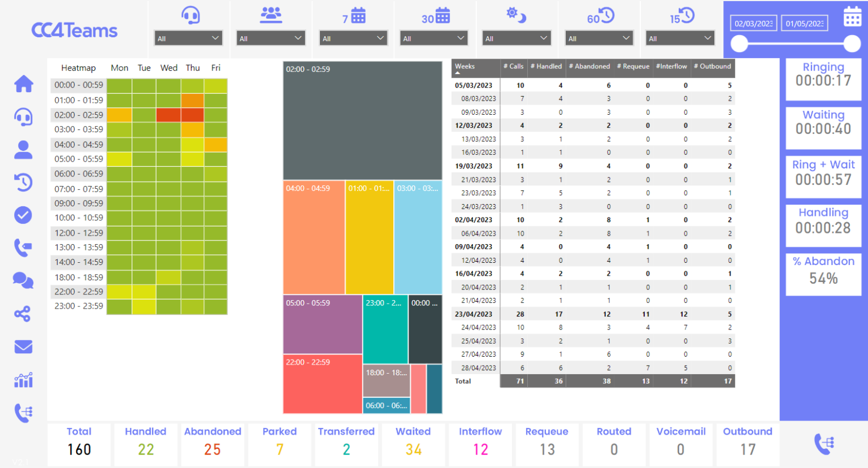Viewport: 868px width, 468px height.
Task: Open the completed calls checkmark icon
Action: pos(23,215)
